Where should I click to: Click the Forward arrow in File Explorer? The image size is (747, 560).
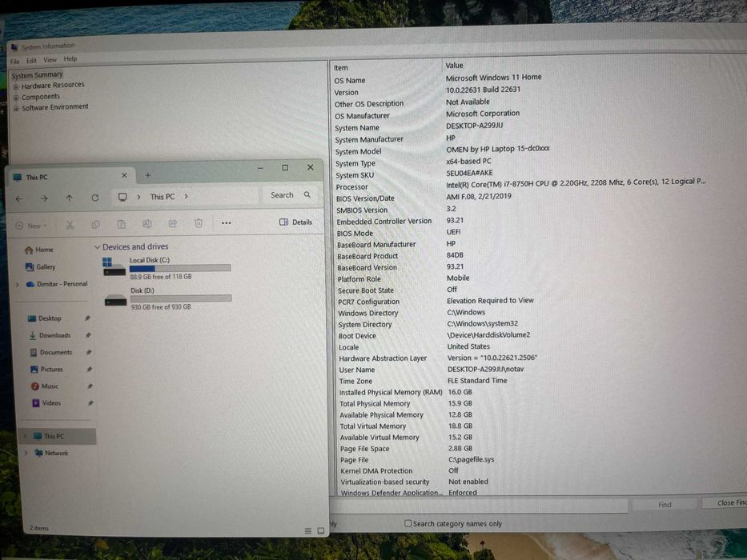(x=44, y=198)
